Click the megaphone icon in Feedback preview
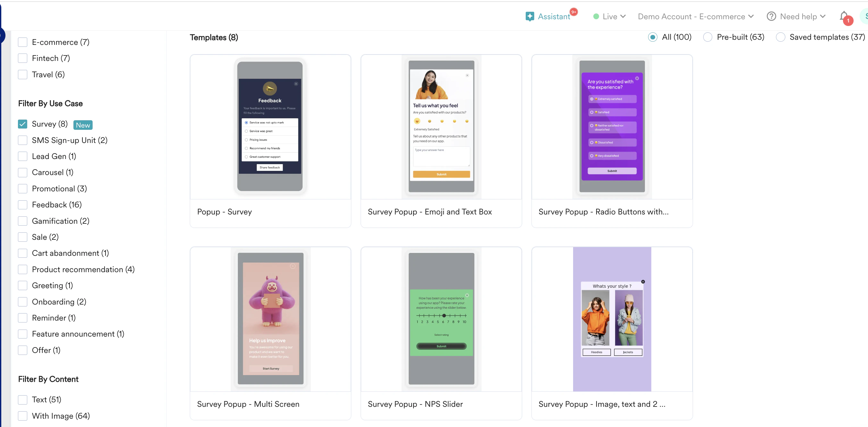Image resolution: width=868 pixels, height=427 pixels. click(270, 88)
